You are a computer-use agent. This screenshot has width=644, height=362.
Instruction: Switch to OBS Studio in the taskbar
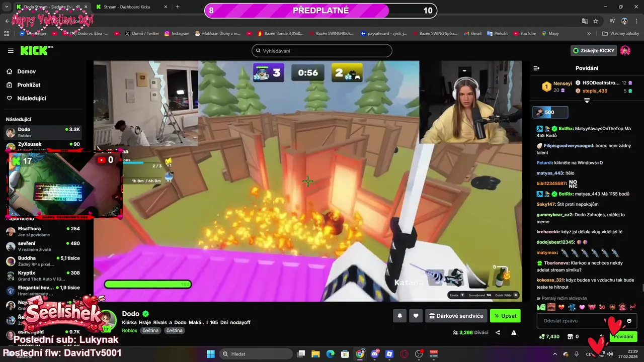(419, 354)
